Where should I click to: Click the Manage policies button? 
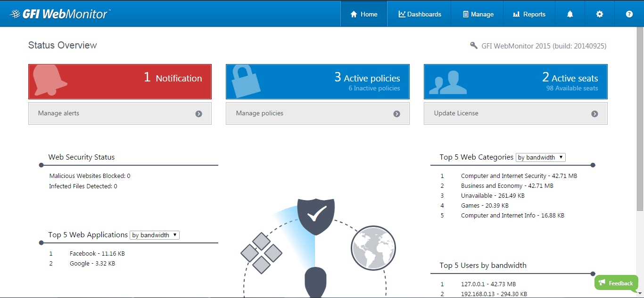coord(318,113)
